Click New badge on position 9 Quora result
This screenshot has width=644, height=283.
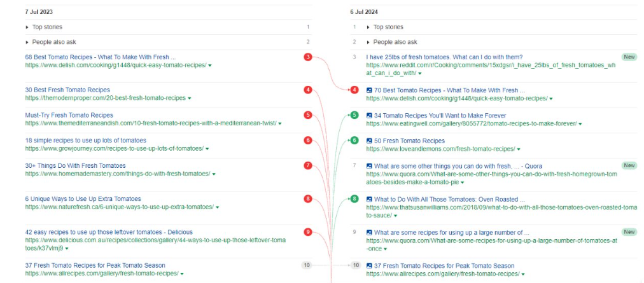click(x=629, y=232)
